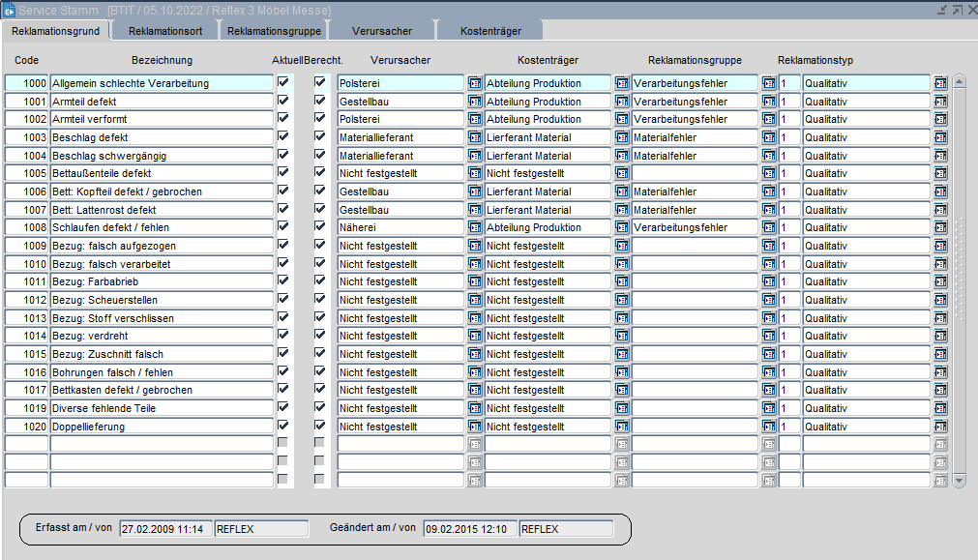Screen dimensions: 978x560
Task: Open the Verursacher tab
Action: 381,31
